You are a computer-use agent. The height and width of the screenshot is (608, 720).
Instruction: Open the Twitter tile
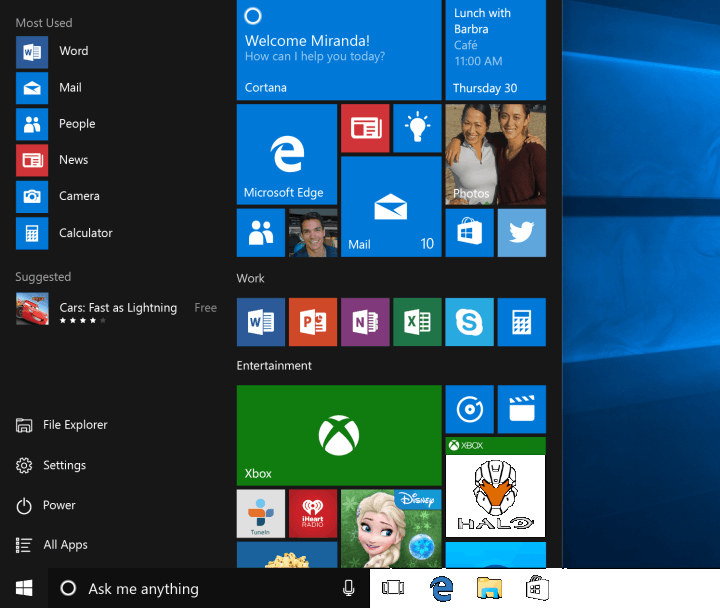(522, 233)
